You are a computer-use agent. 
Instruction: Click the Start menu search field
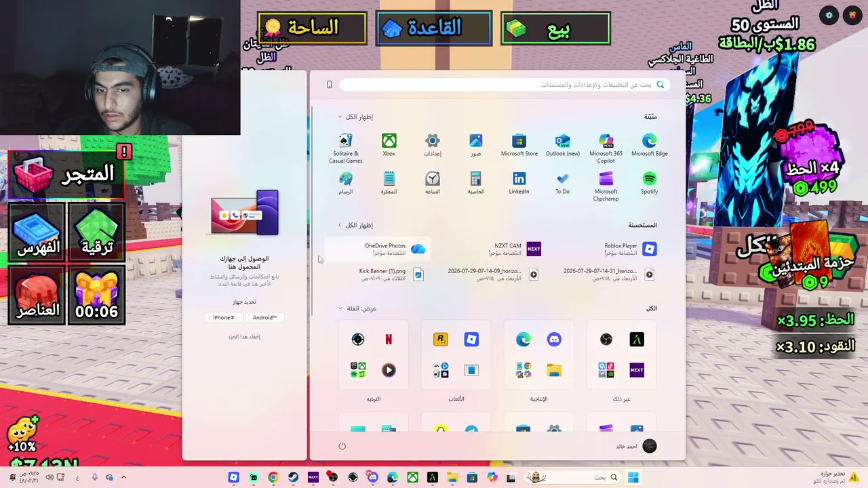tap(504, 85)
